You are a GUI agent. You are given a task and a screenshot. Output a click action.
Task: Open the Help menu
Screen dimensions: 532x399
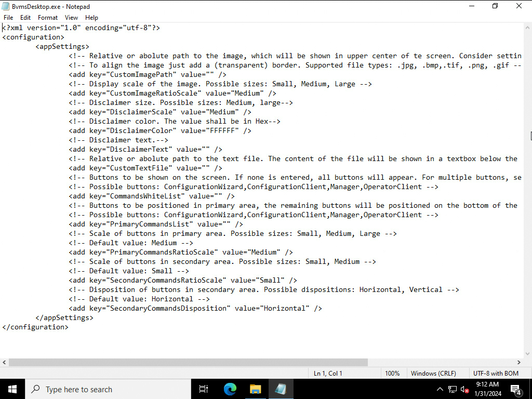coord(91,18)
